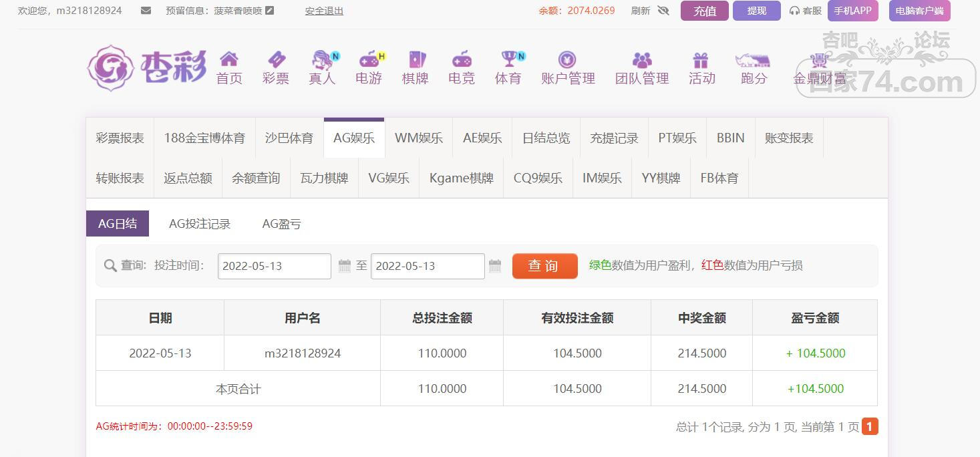Viewport: 980px width, 457px height.
Task: Select the 电游 gamepad icon
Action: 369,59
